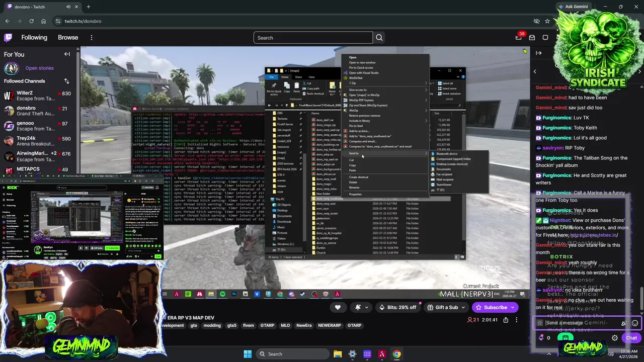
Task: Click Bits: 29% off button
Action: [x=398, y=307]
